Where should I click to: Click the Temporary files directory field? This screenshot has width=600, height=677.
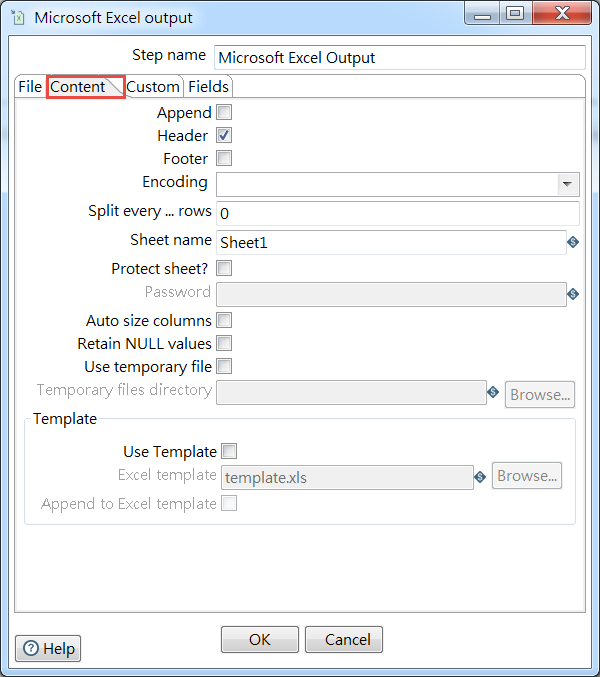coord(351,392)
